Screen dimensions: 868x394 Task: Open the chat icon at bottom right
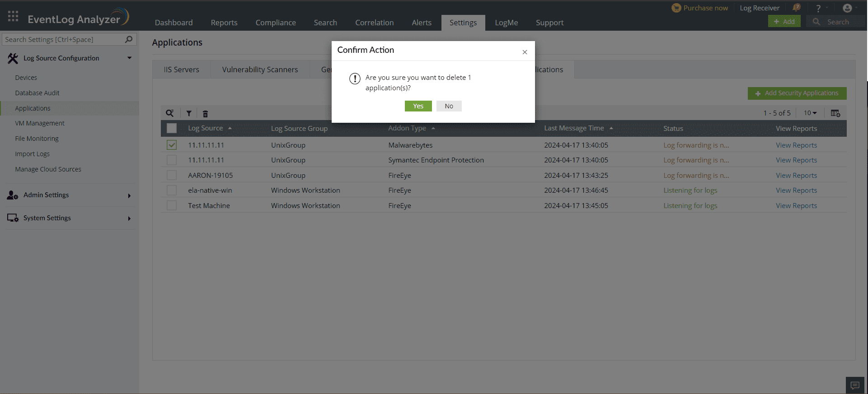tap(855, 385)
